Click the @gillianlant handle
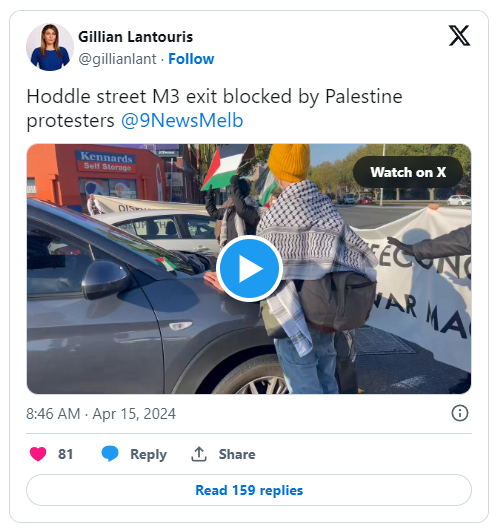502x530 pixels. coord(117,59)
